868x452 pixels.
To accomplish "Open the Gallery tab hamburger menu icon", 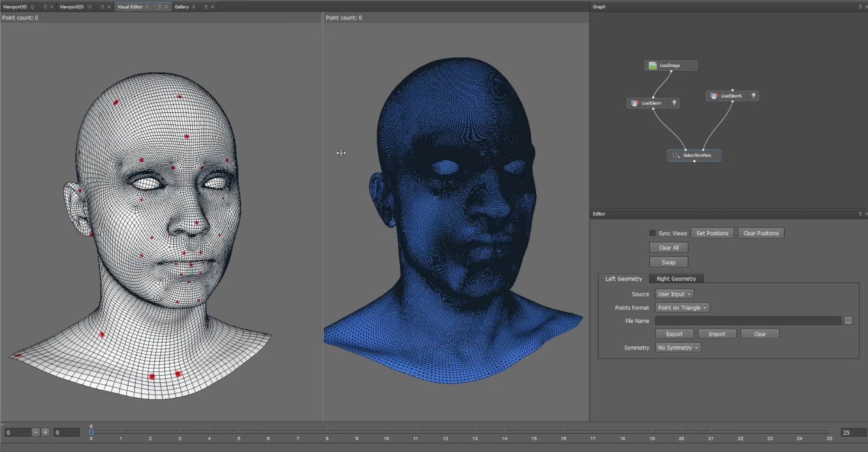I will [x=206, y=7].
